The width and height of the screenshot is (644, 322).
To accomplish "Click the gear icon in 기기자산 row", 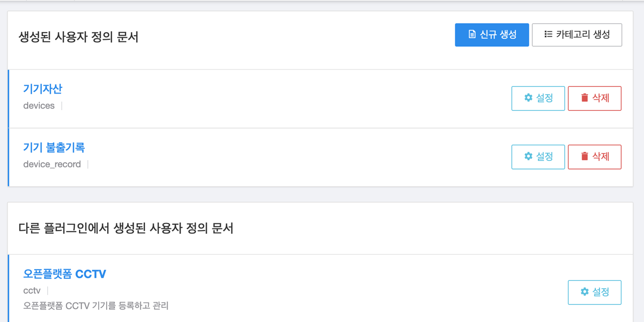I will (x=528, y=98).
